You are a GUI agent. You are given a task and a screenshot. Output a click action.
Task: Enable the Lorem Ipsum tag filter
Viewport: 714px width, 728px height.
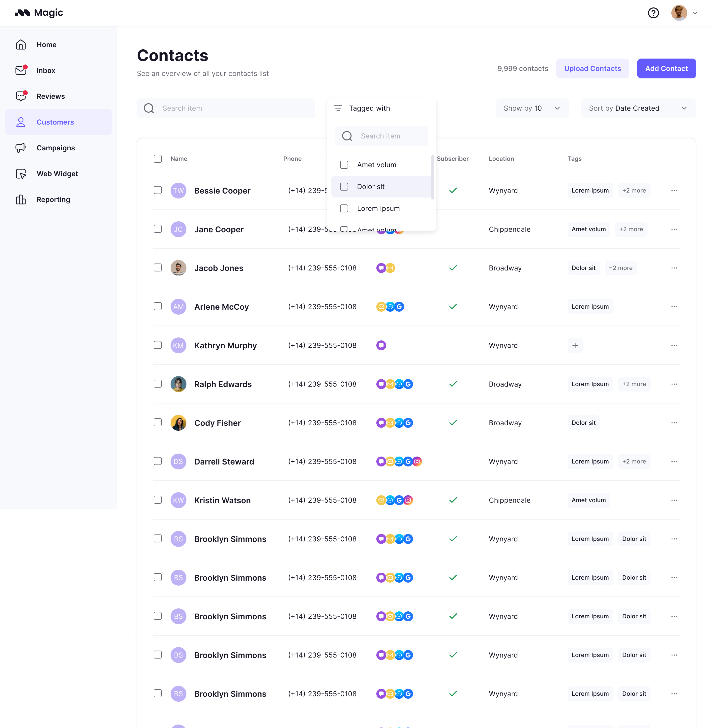pos(344,208)
